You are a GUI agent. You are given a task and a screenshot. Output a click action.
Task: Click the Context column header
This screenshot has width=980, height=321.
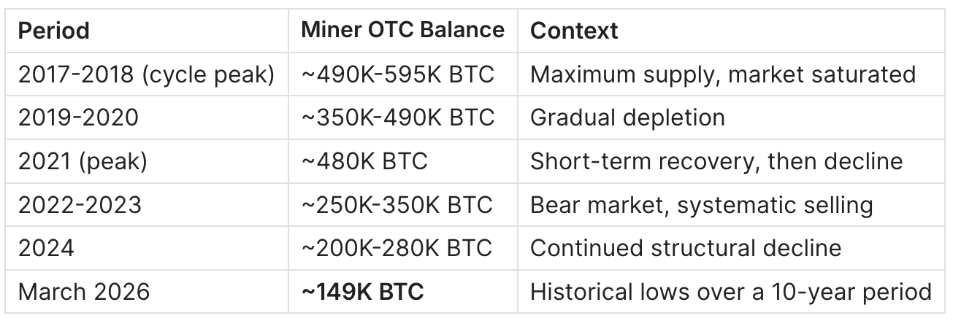tap(574, 31)
